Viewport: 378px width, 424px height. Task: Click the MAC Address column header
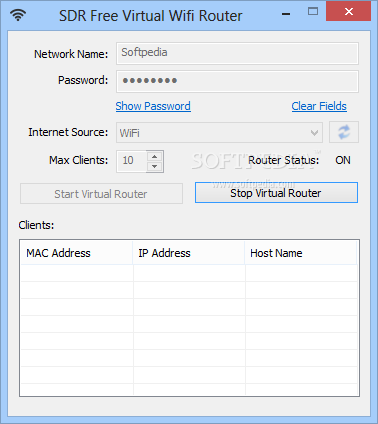pos(77,253)
